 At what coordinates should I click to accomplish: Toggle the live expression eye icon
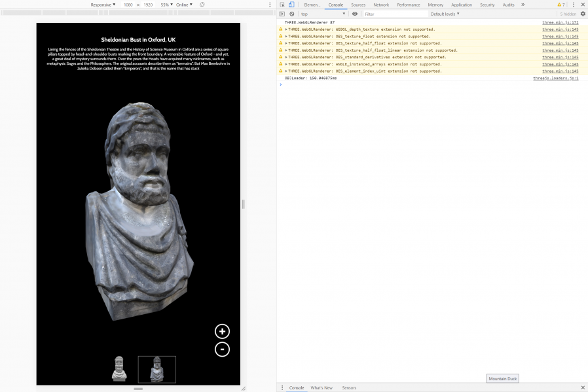354,14
